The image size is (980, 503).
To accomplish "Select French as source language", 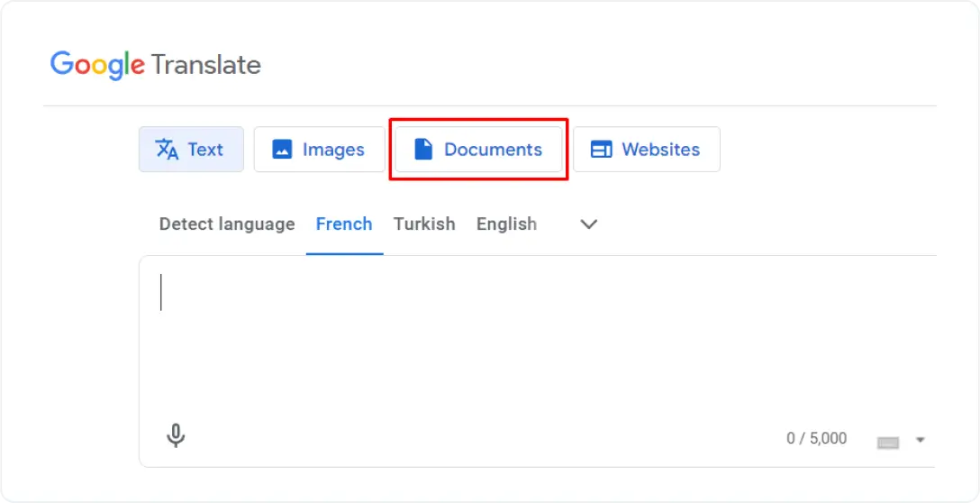I will tap(344, 224).
